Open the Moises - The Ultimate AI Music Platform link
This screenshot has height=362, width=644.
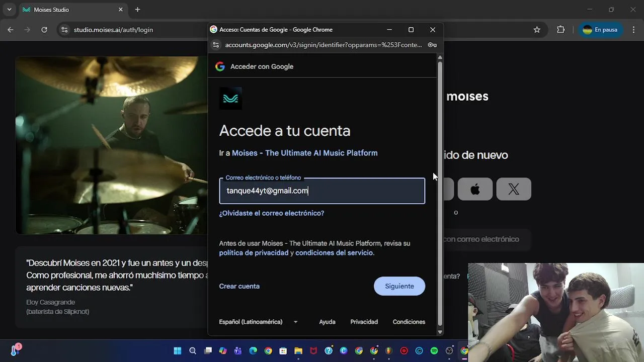304,153
